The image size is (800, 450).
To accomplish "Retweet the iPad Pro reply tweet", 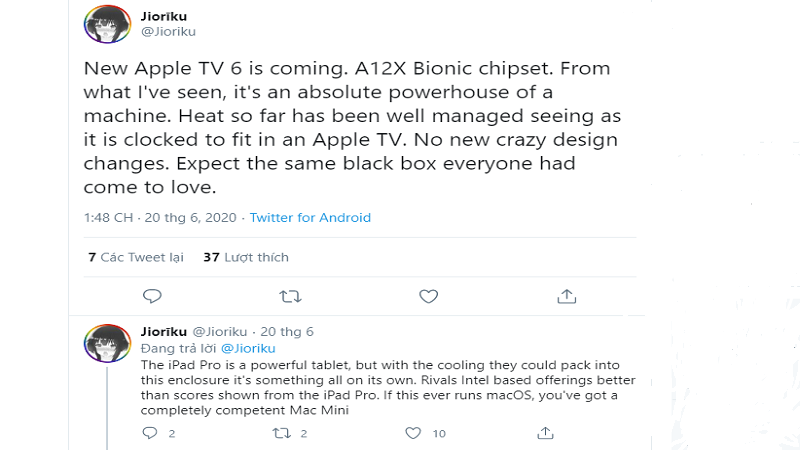I will 283,433.
